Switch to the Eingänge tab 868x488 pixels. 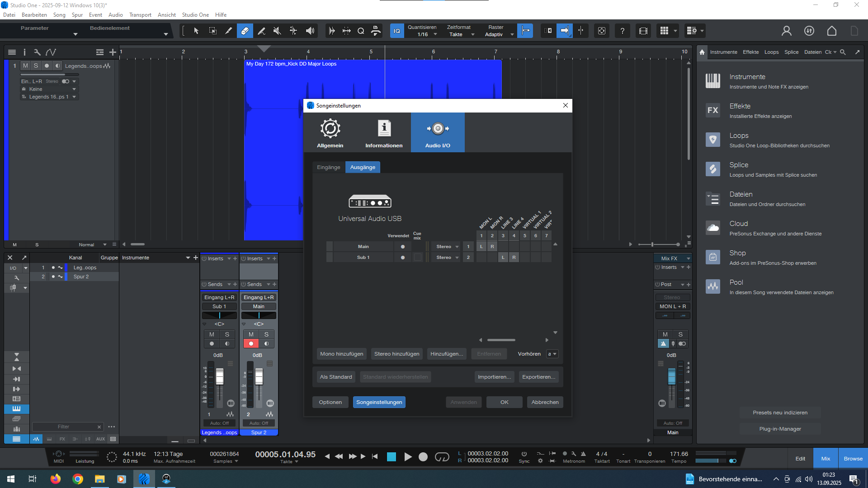[328, 167]
